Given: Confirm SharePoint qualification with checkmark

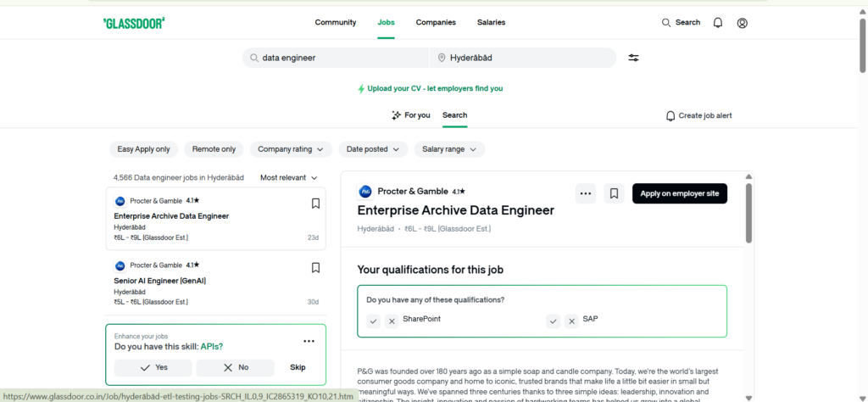Looking at the screenshot, I should [373, 321].
